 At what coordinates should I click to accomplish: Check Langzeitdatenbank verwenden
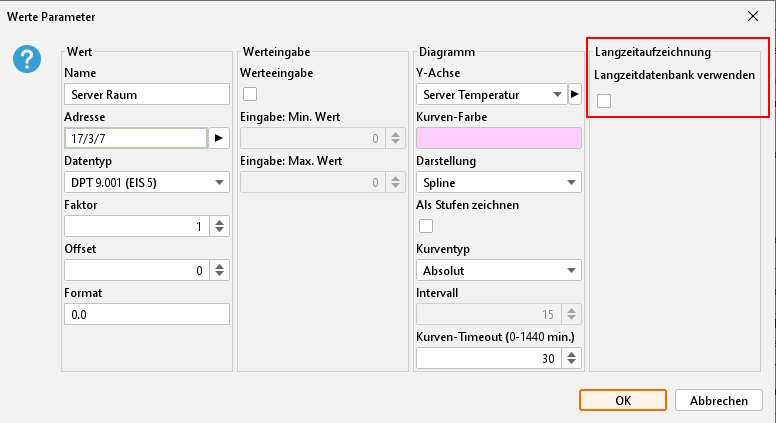604,100
